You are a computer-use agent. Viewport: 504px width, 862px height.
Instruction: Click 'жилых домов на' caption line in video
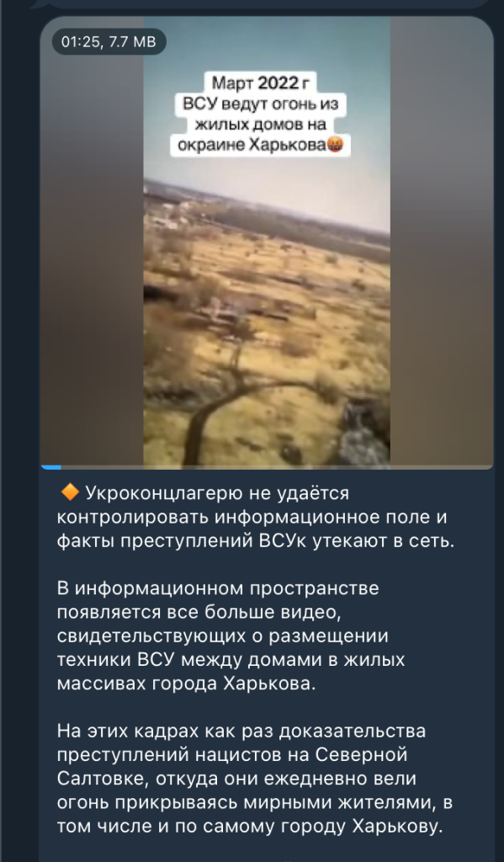[261, 125]
